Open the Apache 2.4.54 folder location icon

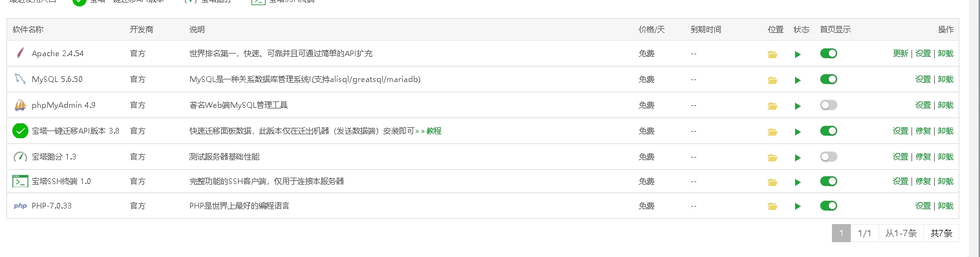[772, 54]
